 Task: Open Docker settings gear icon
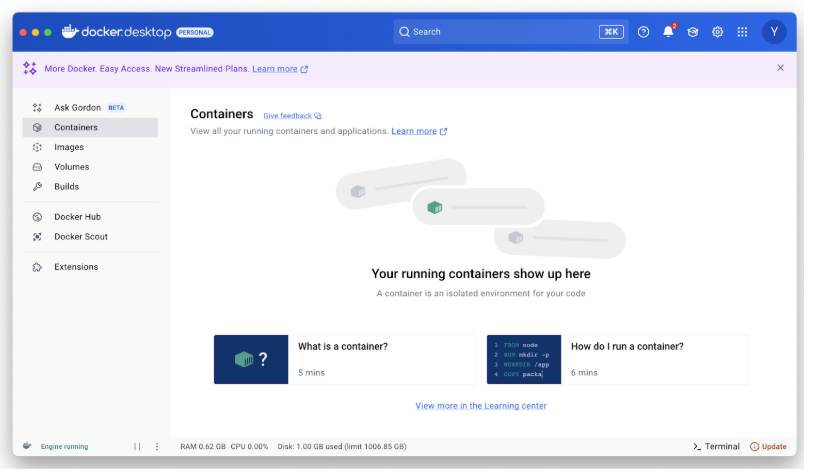717,32
